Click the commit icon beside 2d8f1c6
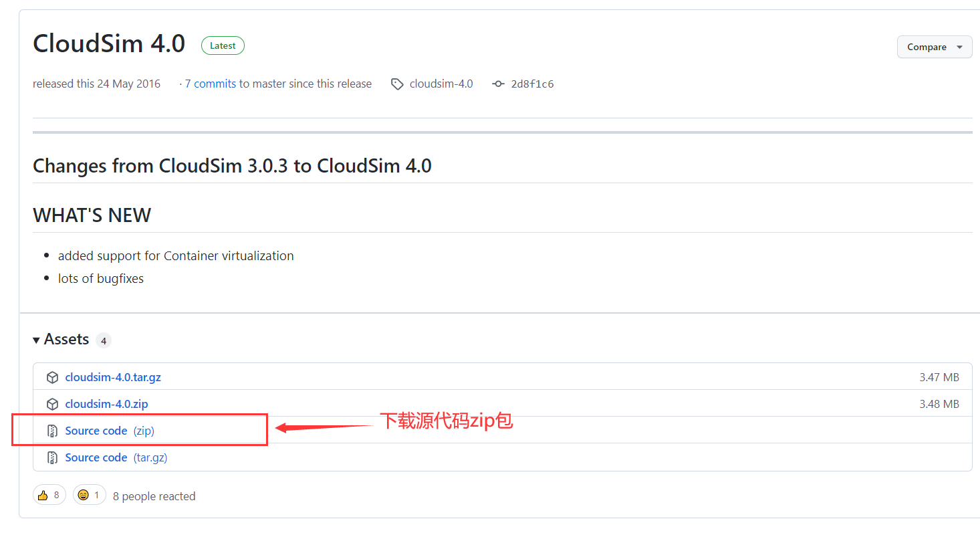 498,84
